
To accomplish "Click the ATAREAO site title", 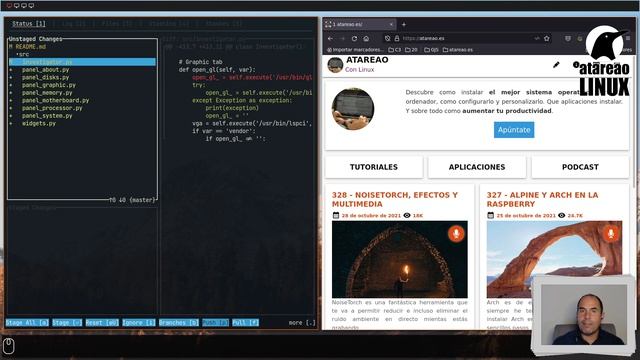I will coord(367,60).
